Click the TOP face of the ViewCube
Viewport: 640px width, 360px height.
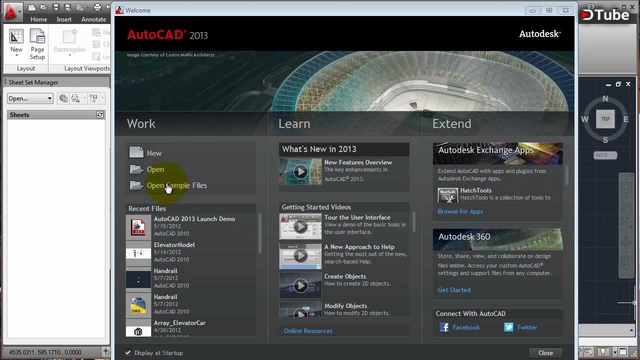coord(605,119)
